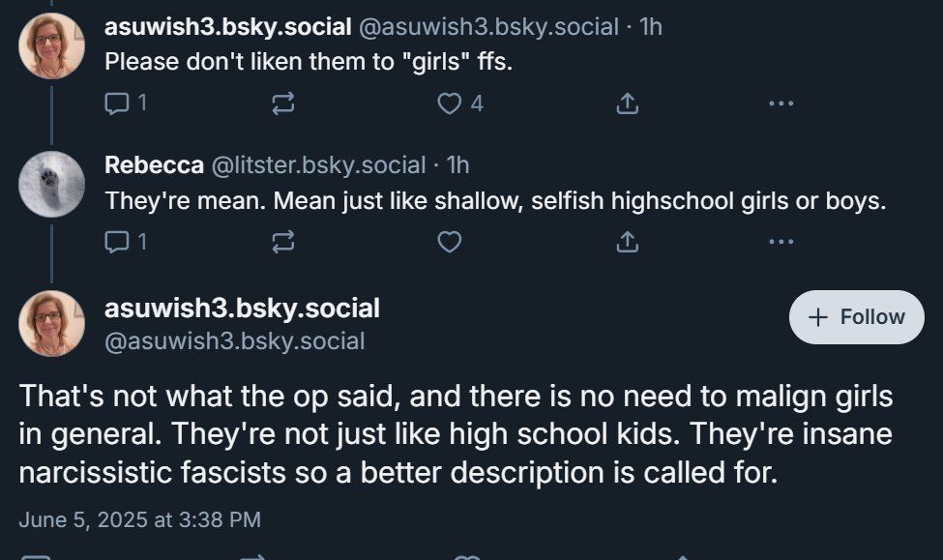
Task: Open Rebecca's profile via display name
Action: 154,165
